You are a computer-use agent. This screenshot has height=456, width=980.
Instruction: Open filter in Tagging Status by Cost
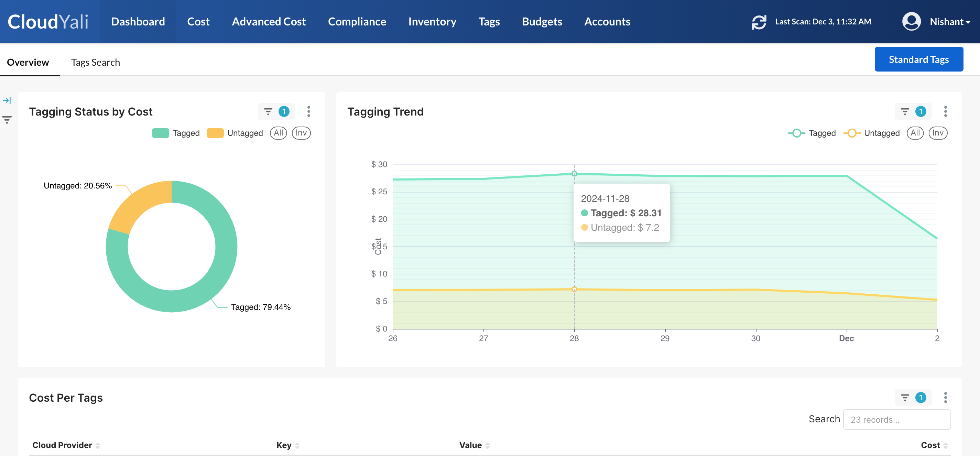(268, 111)
